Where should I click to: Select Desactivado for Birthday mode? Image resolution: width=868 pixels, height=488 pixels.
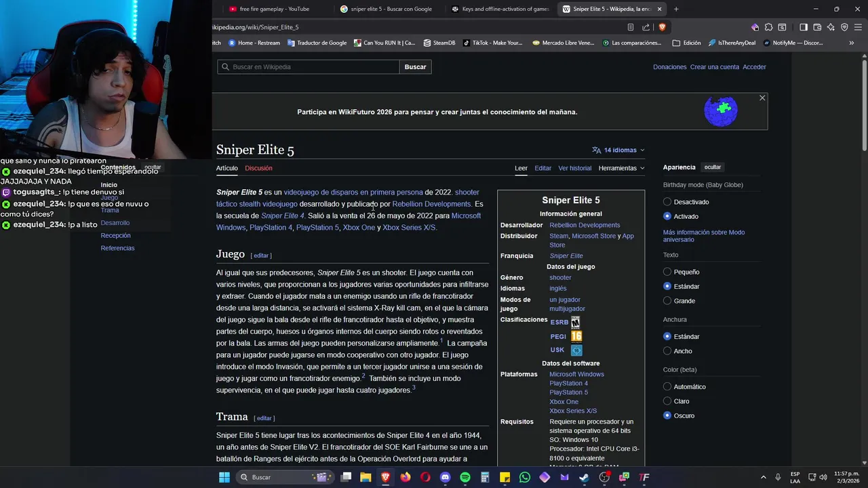point(667,202)
